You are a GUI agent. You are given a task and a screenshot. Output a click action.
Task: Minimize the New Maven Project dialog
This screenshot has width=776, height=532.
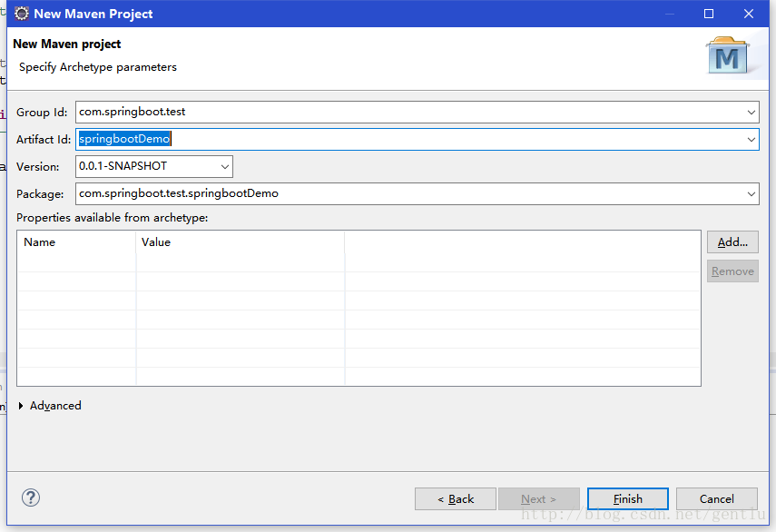click(670, 14)
